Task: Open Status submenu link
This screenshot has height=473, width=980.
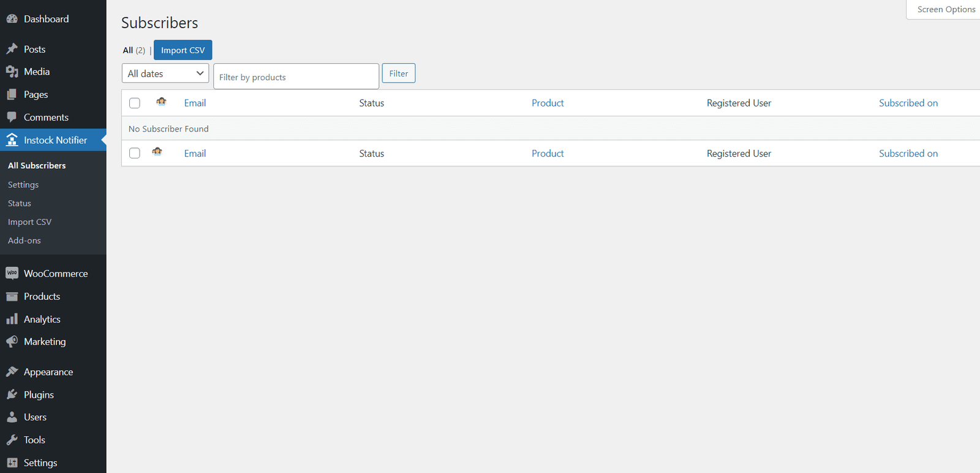Action: (20, 203)
